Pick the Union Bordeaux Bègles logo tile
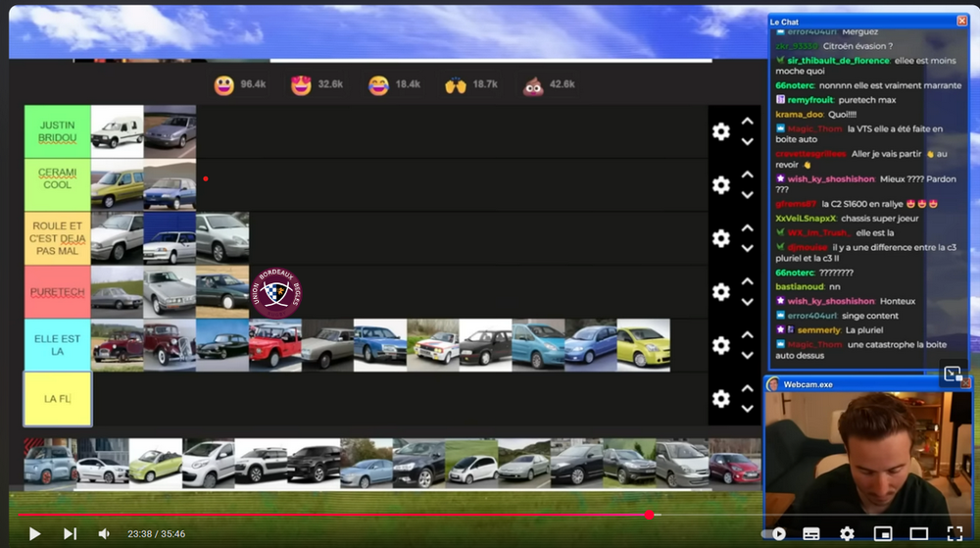This screenshot has height=548, width=980. point(275,292)
